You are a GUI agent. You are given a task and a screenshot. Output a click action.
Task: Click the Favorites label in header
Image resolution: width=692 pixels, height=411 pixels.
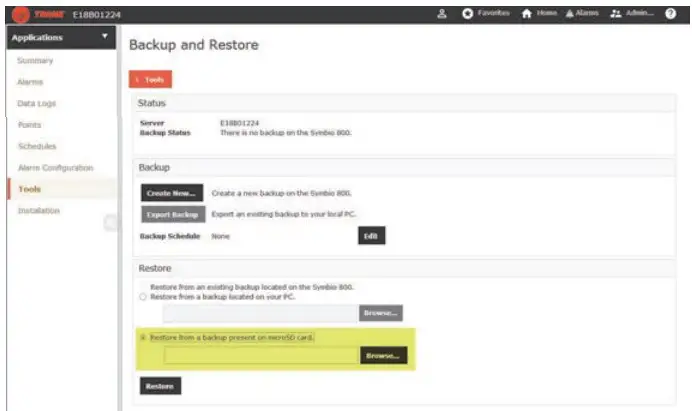pyautogui.click(x=493, y=13)
